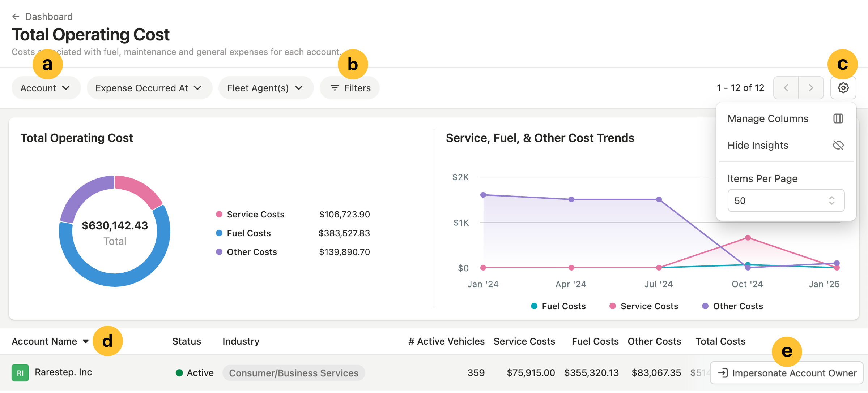868x393 pixels.
Task: Click the Rarestep RI account avatar
Action: pos(20,373)
